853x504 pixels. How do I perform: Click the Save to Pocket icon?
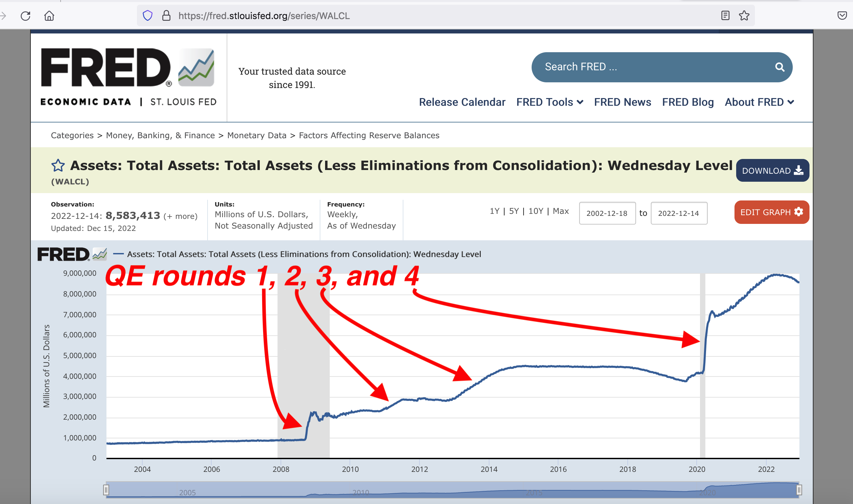(x=842, y=16)
